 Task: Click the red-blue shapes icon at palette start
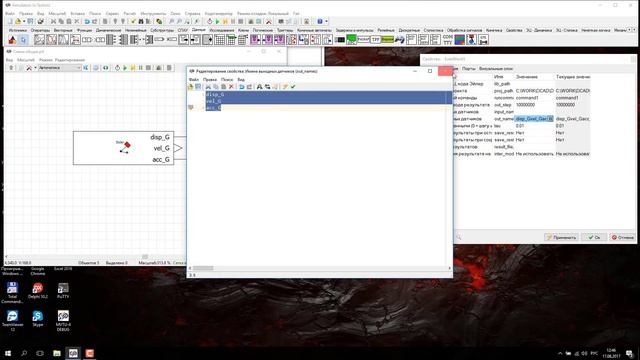click(x=12, y=40)
